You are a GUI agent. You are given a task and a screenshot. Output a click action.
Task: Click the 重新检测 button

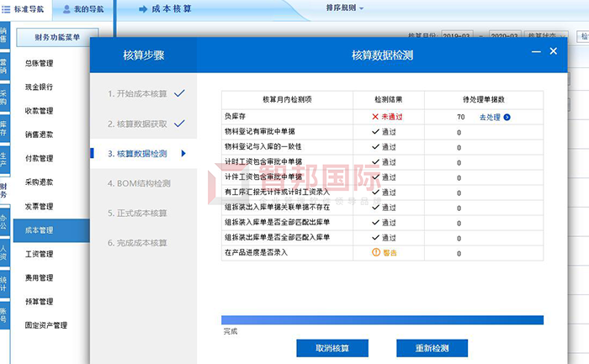pyautogui.click(x=432, y=348)
